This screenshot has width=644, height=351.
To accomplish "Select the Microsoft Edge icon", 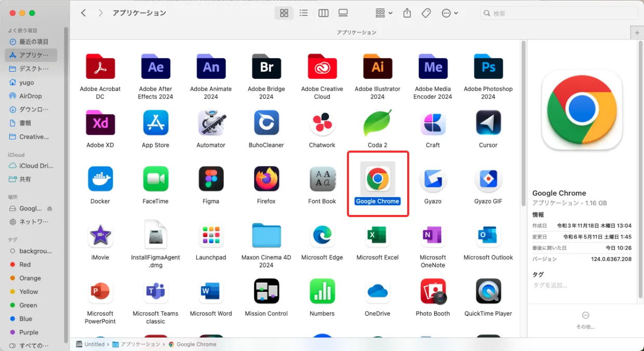I will tap(322, 235).
